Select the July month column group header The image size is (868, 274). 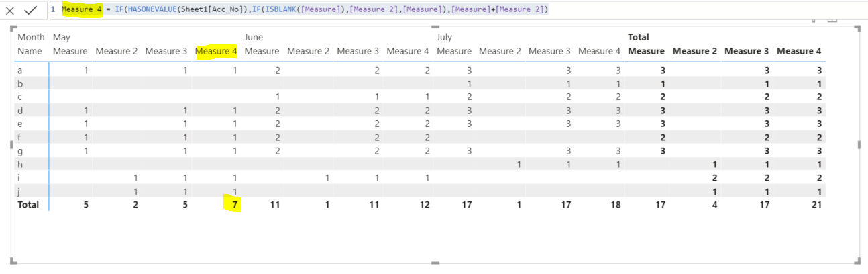click(445, 37)
